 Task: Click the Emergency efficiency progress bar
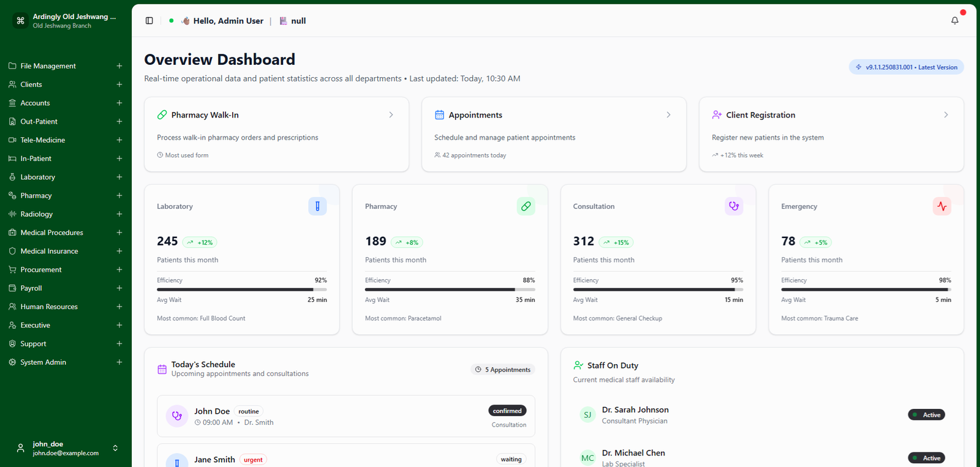click(866, 290)
